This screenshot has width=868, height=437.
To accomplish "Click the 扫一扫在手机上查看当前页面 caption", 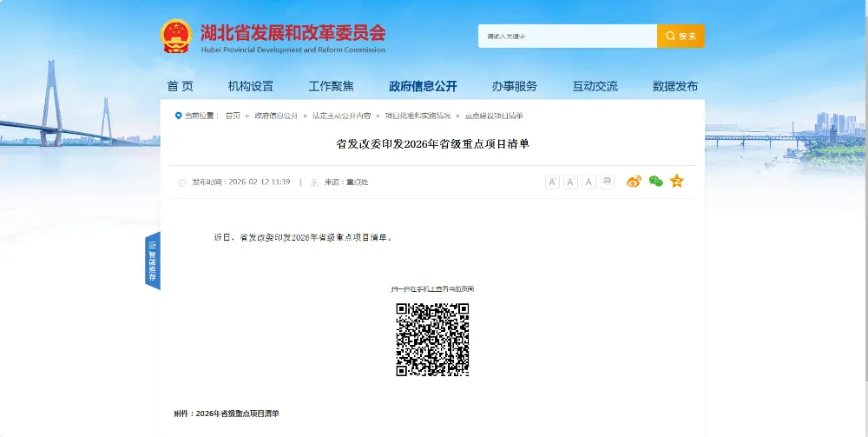I will [433, 289].
